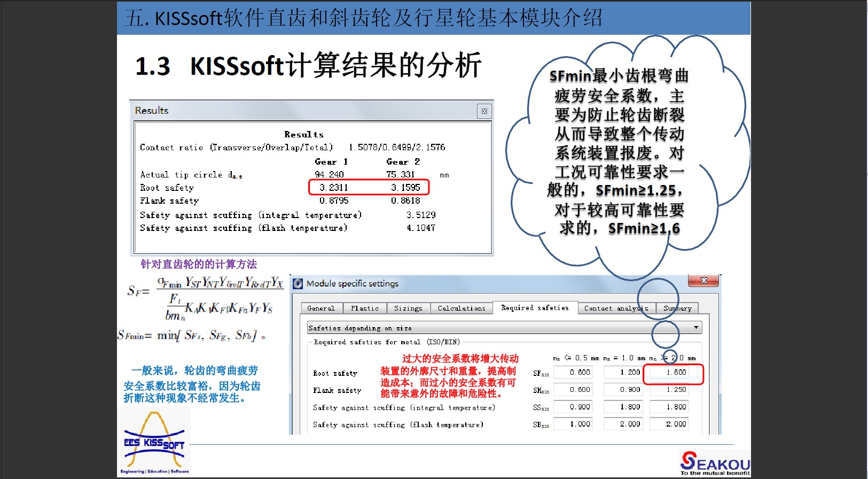Click the purple text '针对直齿轮的的计算方法'

(x=199, y=264)
